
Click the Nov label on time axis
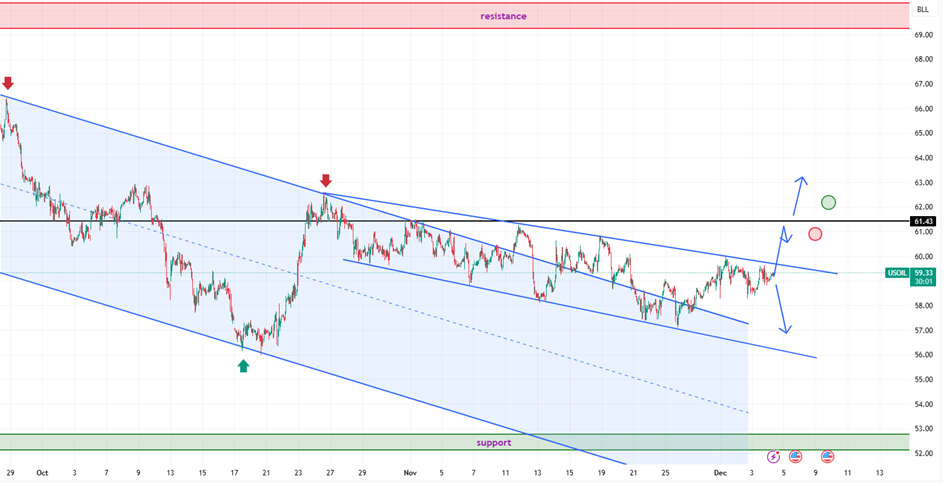(409, 471)
